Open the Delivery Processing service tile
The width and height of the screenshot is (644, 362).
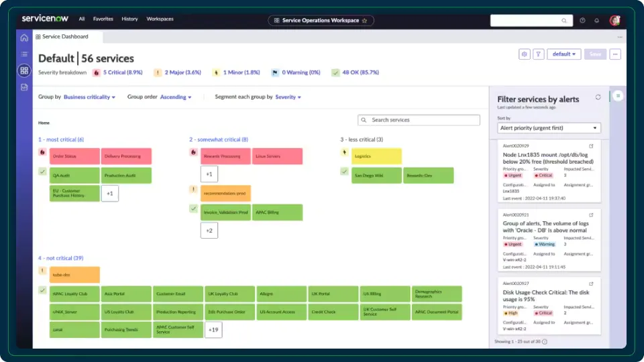pyautogui.click(x=126, y=156)
